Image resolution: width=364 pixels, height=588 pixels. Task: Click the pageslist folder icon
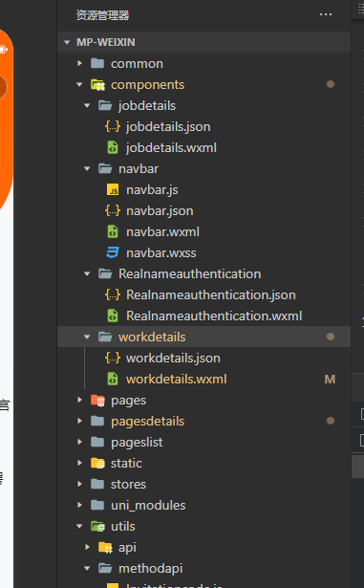[97, 442]
